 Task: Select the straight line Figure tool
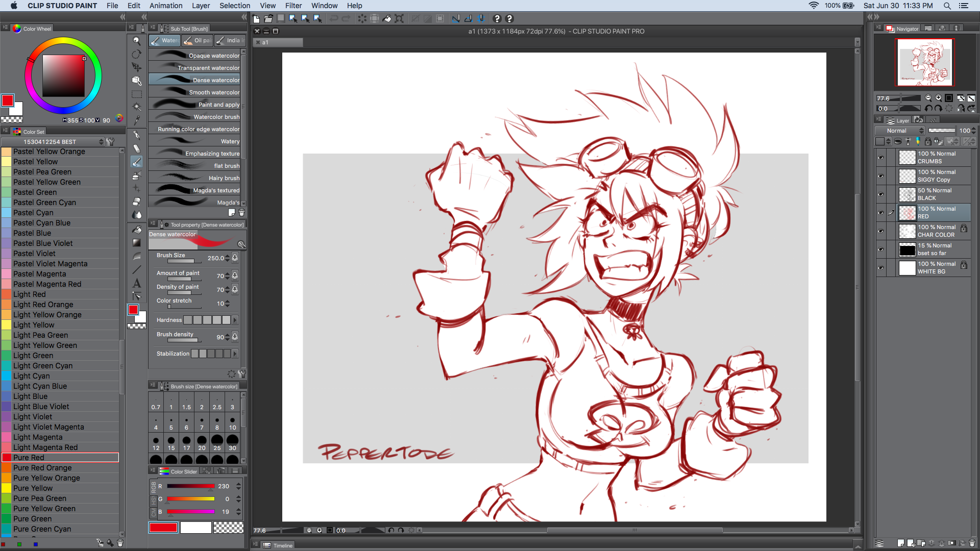(136, 269)
